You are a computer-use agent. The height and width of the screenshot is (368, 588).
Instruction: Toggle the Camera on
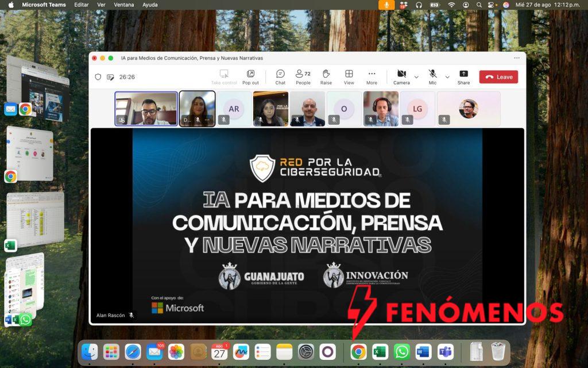pos(401,76)
